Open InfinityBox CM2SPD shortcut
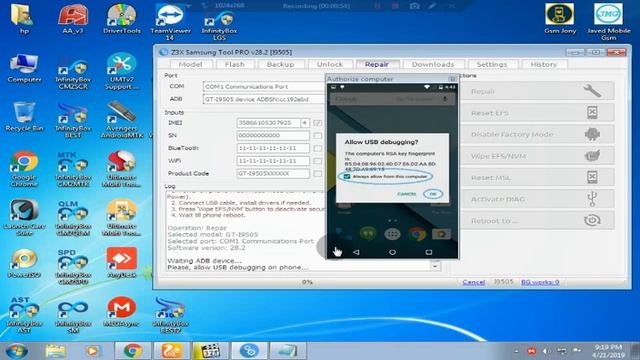The height and width of the screenshot is (360, 640). (73, 267)
